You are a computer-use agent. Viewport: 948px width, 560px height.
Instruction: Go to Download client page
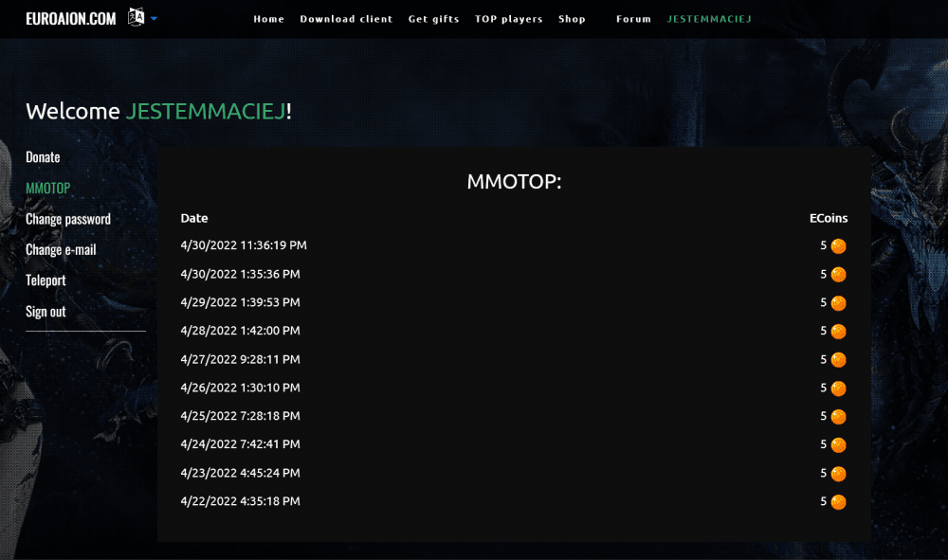click(346, 19)
